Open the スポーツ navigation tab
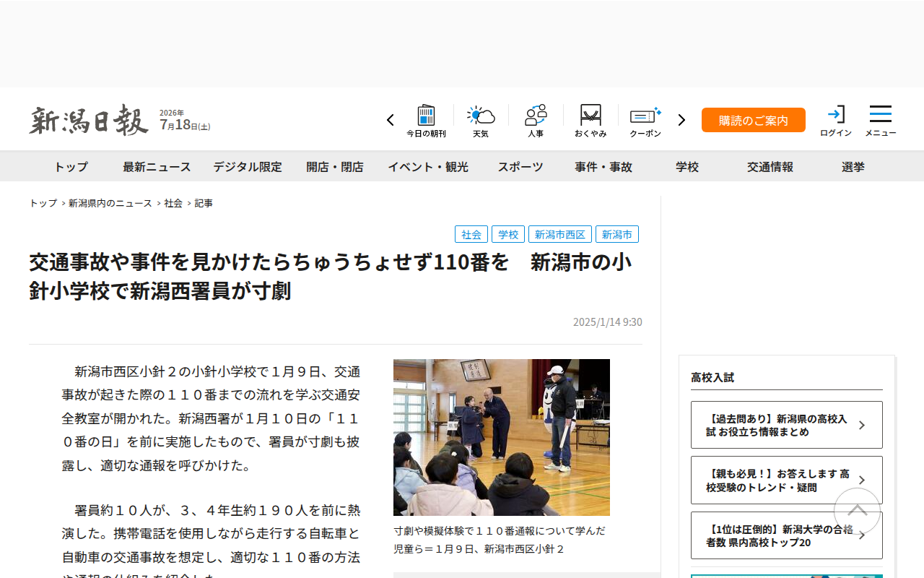This screenshot has height=578, width=924. click(x=520, y=167)
